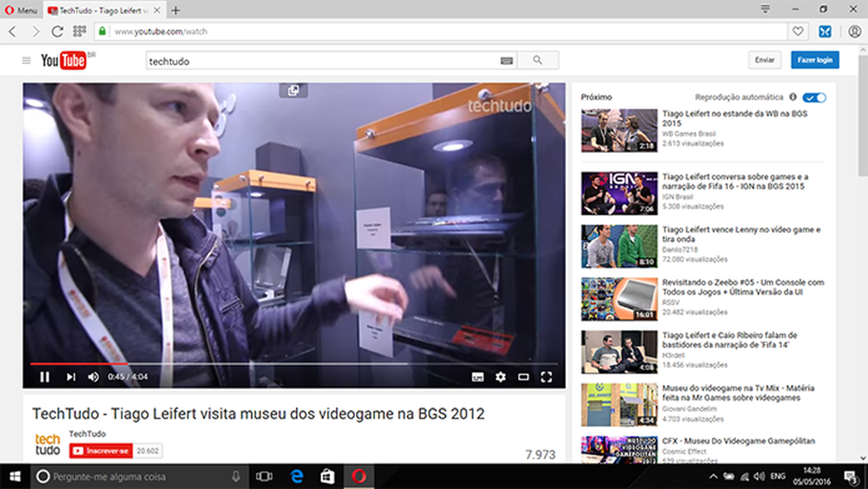This screenshot has width=868, height=489.
Task: Mute the video volume
Action: tap(93, 377)
